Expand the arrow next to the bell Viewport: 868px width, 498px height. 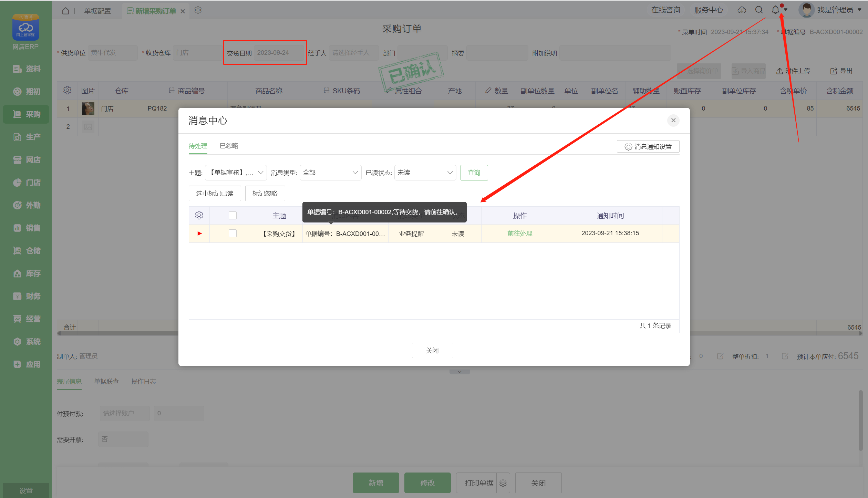(x=785, y=10)
